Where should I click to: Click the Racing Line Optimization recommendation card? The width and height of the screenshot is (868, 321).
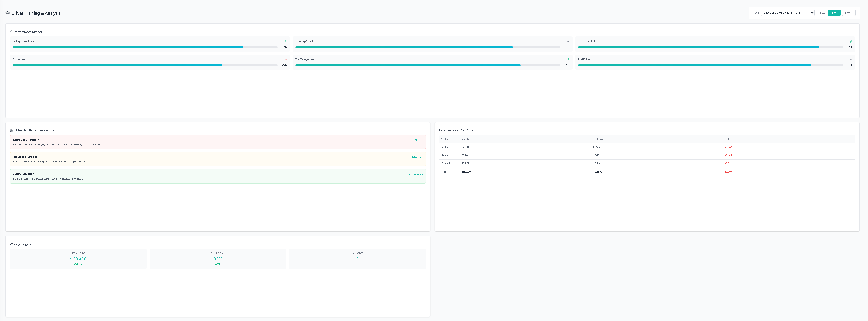pyautogui.click(x=218, y=142)
